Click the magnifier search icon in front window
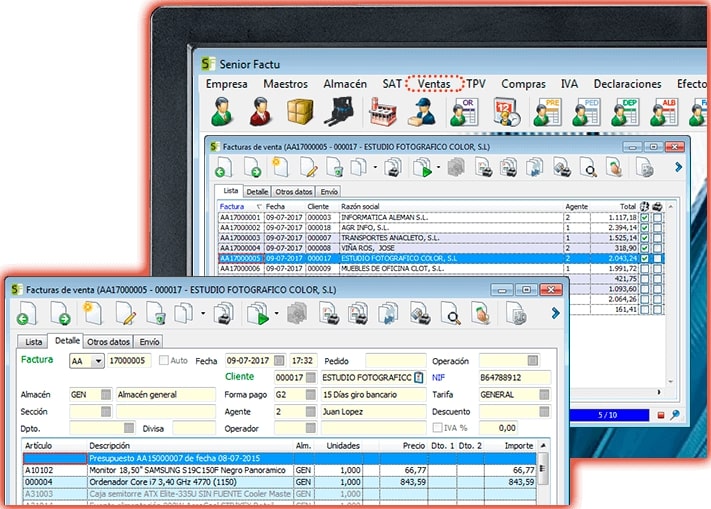Viewport: 711px width, 509px height. [451, 314]
